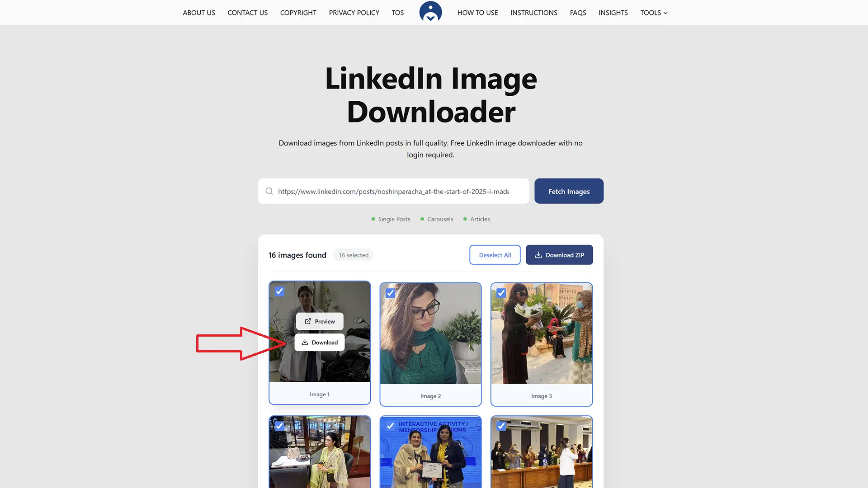Select the Image 2 thumbnail
The width and height of the screenshot is (868, 488).
[x=430, y=333]
